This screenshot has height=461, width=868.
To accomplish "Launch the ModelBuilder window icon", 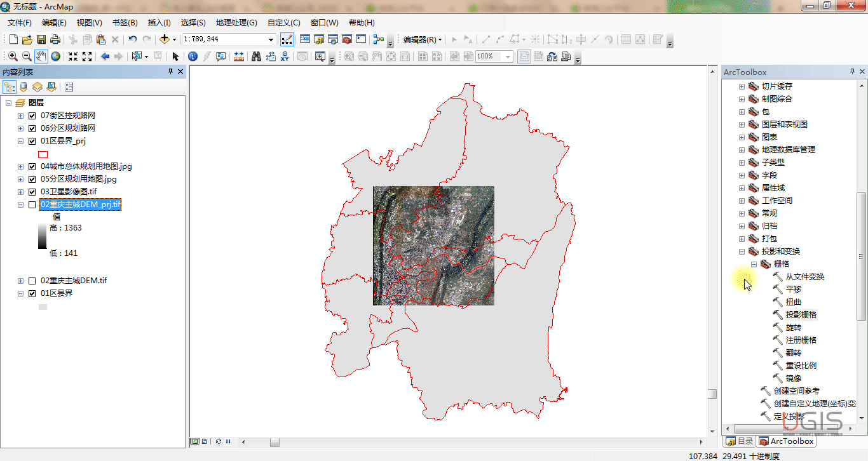I will coord(379,39).
